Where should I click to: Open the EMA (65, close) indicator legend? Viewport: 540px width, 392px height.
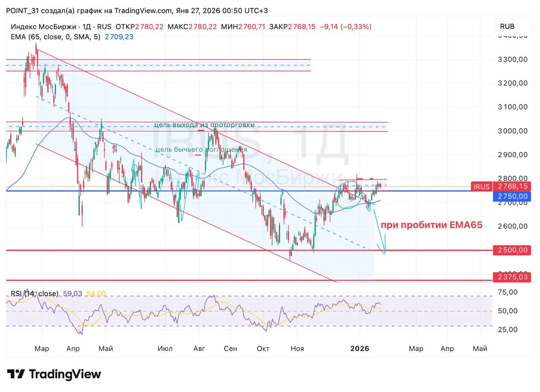(x=55, y=37)
